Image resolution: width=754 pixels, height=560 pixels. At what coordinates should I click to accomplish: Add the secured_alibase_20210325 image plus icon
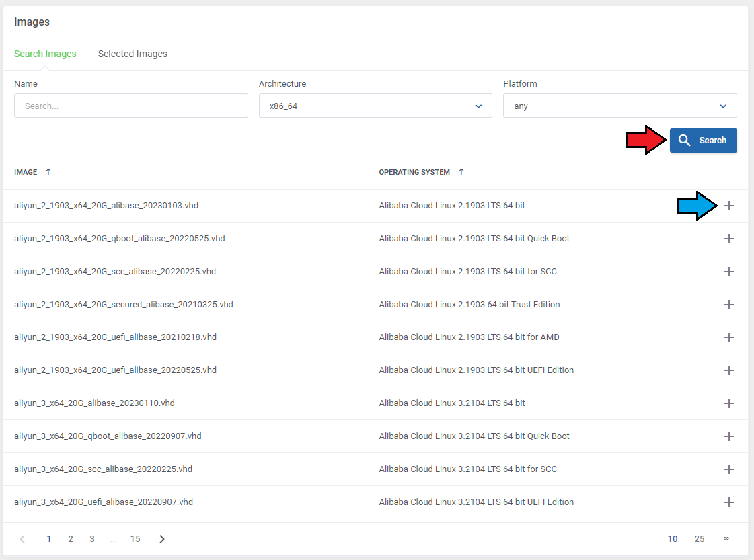click(x=729, y=305)
